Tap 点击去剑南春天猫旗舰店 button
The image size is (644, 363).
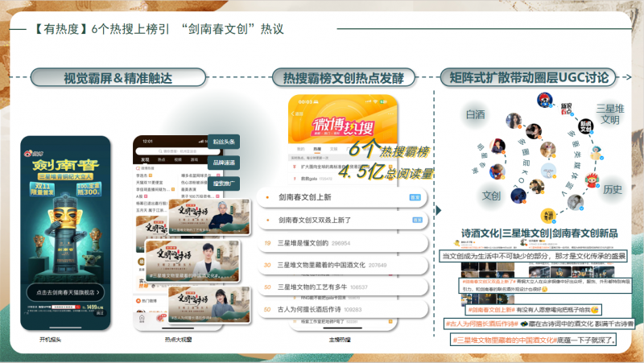tap(65, 292)
